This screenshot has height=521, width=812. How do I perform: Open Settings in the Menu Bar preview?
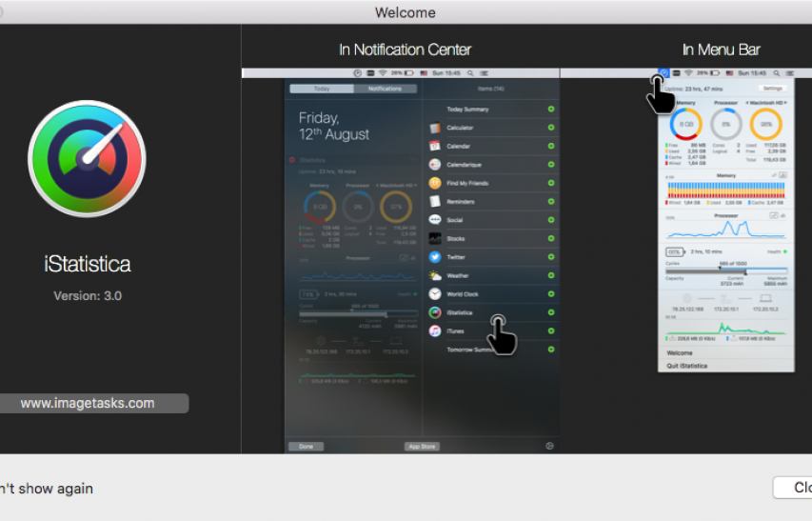[772, 89]
